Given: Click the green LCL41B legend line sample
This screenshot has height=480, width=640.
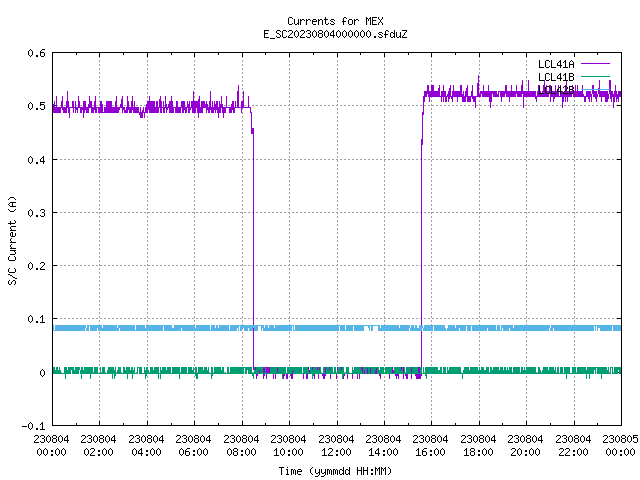Looking at the screenshot, I should (x=595, y=76).
